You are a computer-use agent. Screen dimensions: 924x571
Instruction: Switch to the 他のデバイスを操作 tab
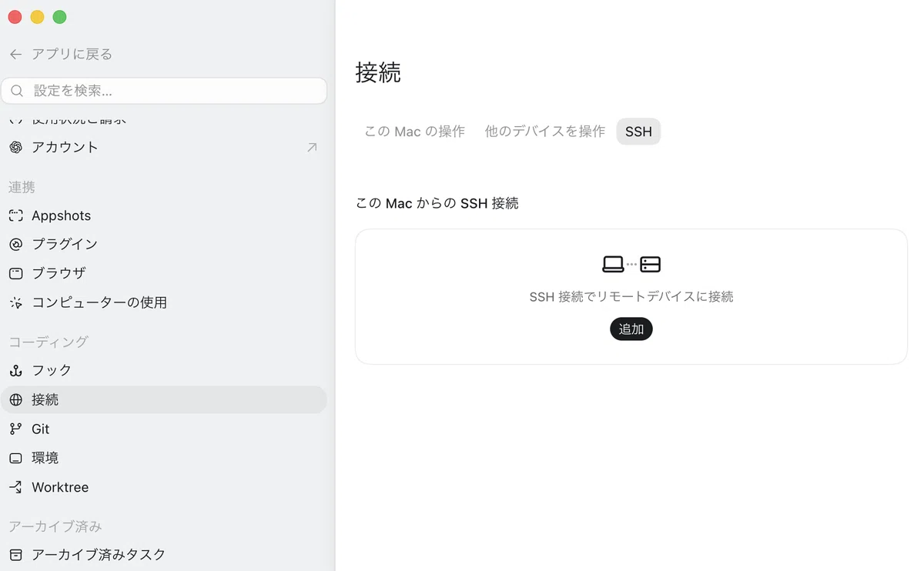pyautogui.click(x=545, y=132)
